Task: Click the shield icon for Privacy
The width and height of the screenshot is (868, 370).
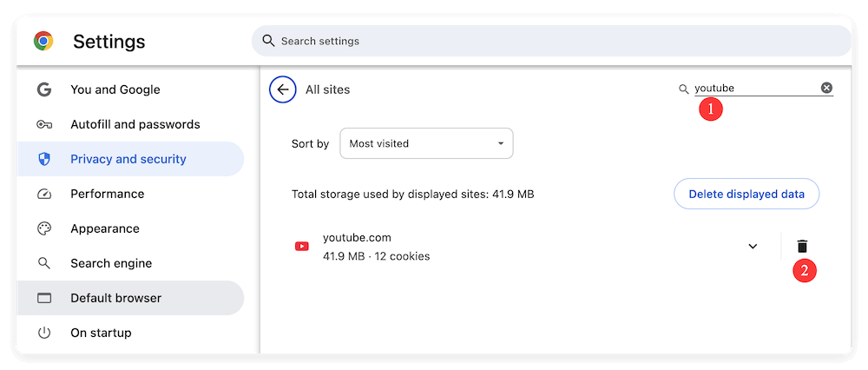Action: click(x=43, y=160)
